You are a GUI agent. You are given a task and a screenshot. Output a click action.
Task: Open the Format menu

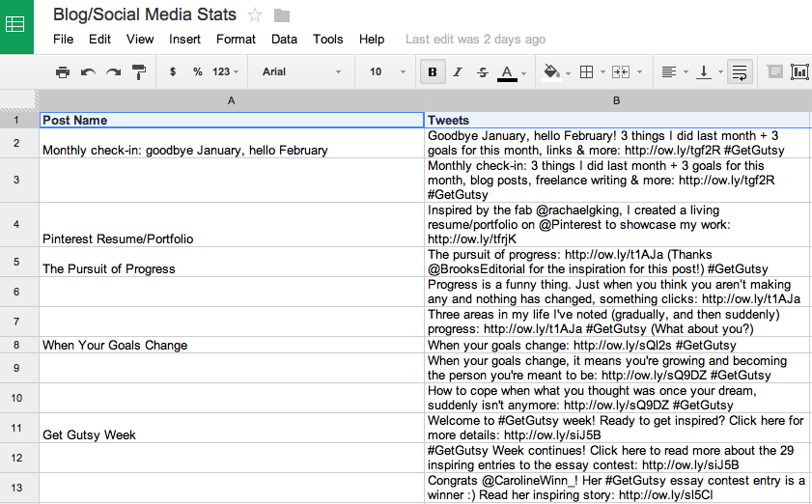[236, 40]
